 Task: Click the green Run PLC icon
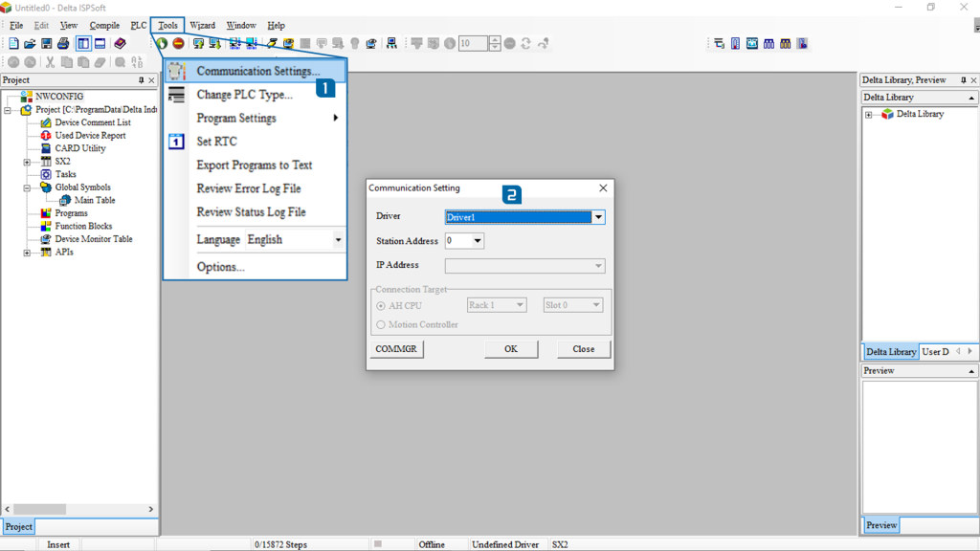point(162,43)
